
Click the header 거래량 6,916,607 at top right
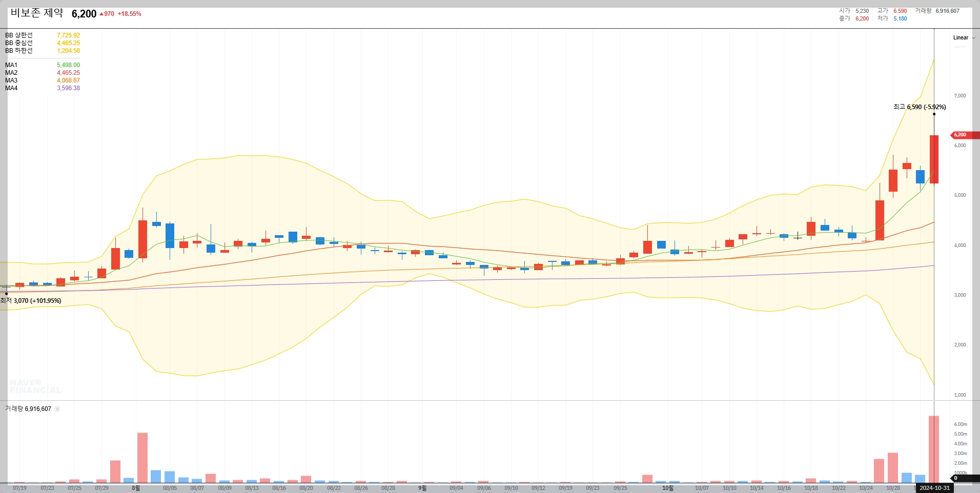(937, 11)
